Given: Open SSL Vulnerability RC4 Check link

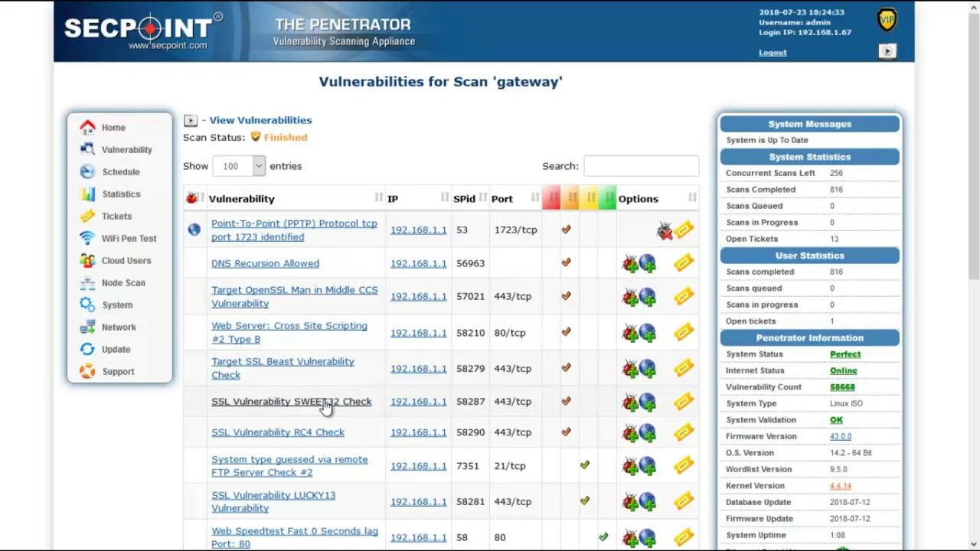Looking at the screenshot, I should point(278,432).
